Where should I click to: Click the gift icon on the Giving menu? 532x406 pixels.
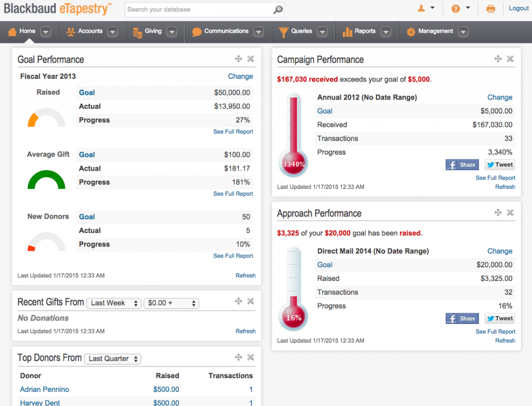pos(137,31)
